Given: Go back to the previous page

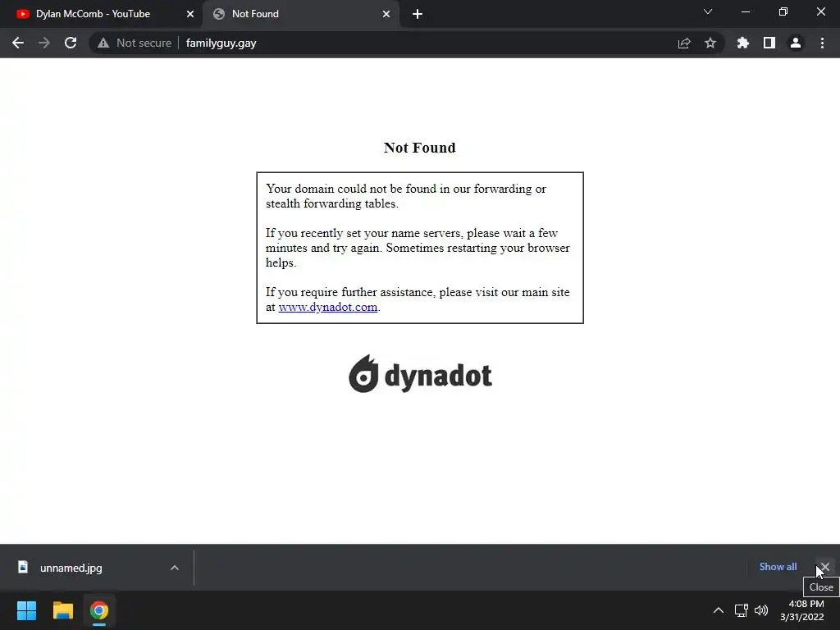Looking at the screenshot, I should (18, 43).
